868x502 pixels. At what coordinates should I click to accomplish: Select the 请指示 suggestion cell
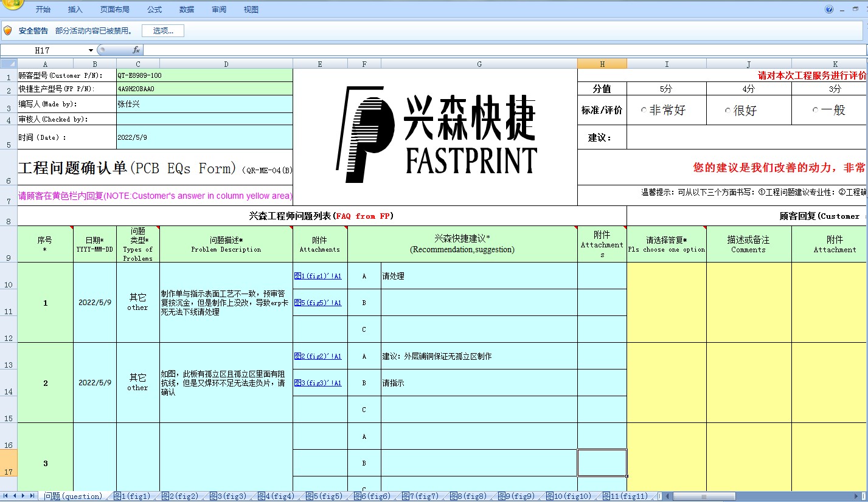click(x=479, y=383)
